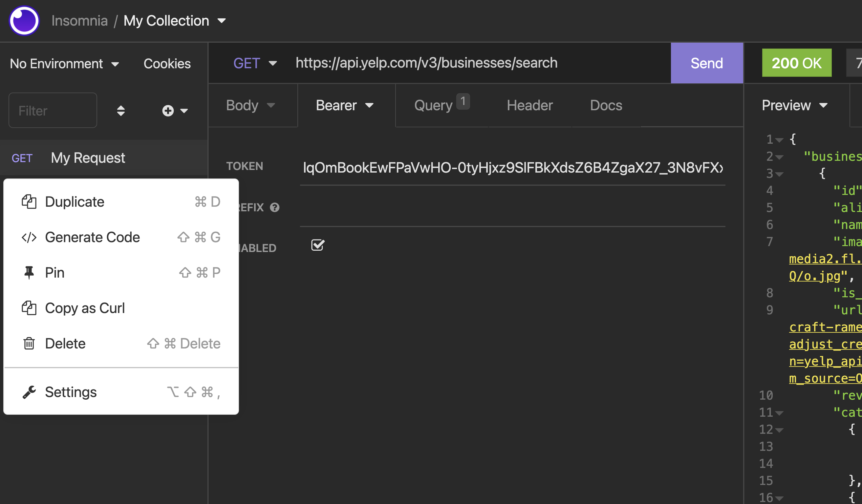862x504 pixels.
Task: Click the plus create request icon
Action: (x=168, y=111)
